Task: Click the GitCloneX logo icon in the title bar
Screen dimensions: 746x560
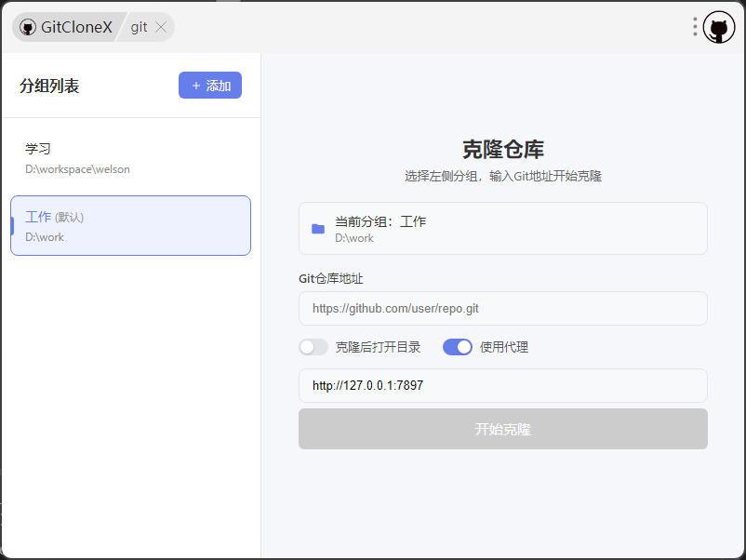Action: coord(28,28)
